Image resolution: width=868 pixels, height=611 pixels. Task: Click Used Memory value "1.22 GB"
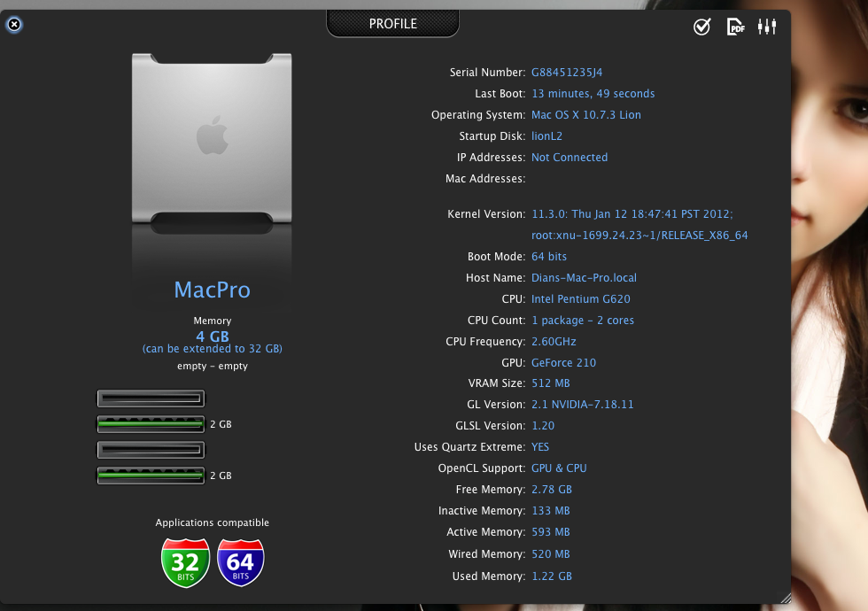tap(552, 576)
